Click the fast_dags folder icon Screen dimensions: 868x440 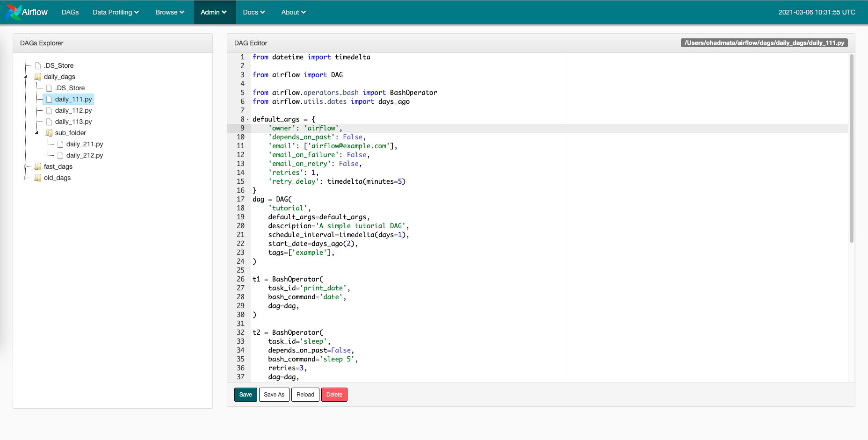(38, 166)
